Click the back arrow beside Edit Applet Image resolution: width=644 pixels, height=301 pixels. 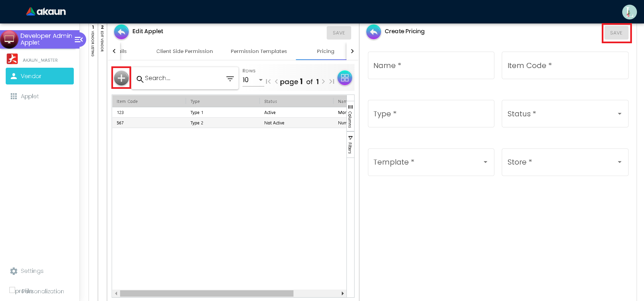click(x=121, y=32)
